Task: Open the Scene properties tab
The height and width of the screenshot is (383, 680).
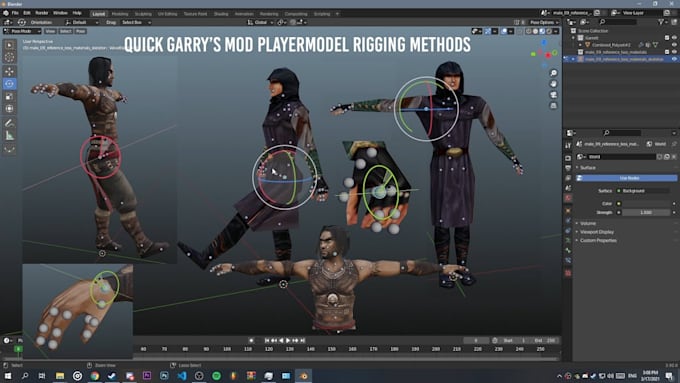Action: click(x=568, y=188)
